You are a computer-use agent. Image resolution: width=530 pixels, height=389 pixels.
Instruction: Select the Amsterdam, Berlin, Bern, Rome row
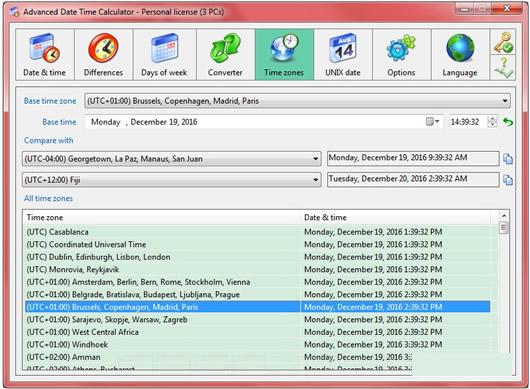257,282
